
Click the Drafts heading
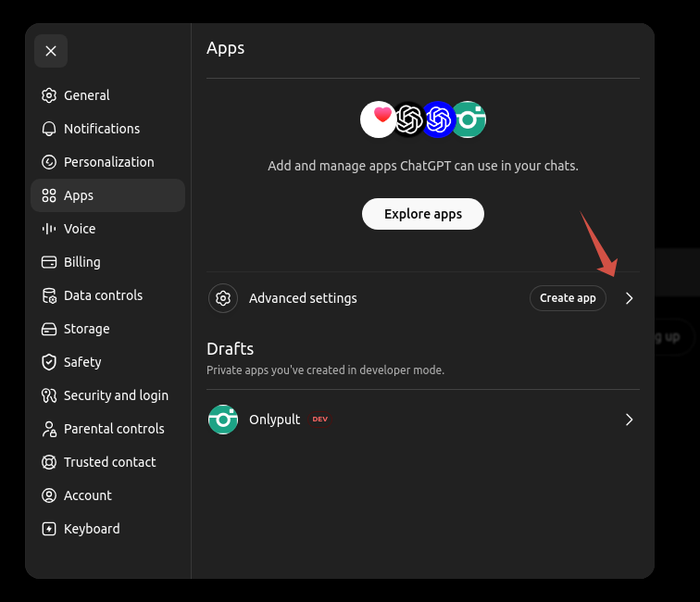230,349
